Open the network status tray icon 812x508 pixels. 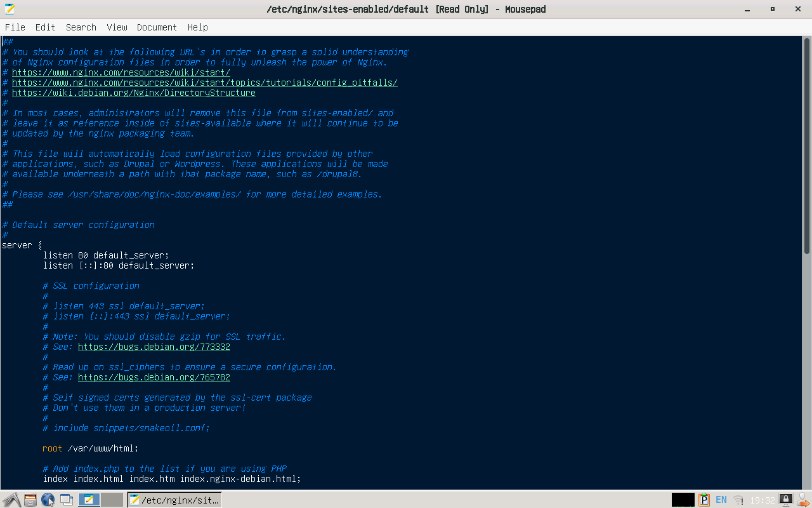pyautogui.click(x=738, y=500)
